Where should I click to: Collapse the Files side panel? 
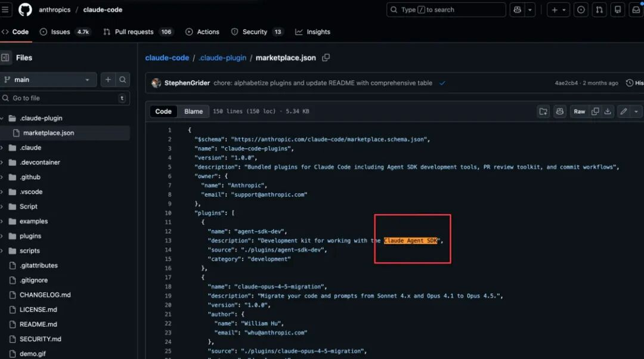point(5,58)
